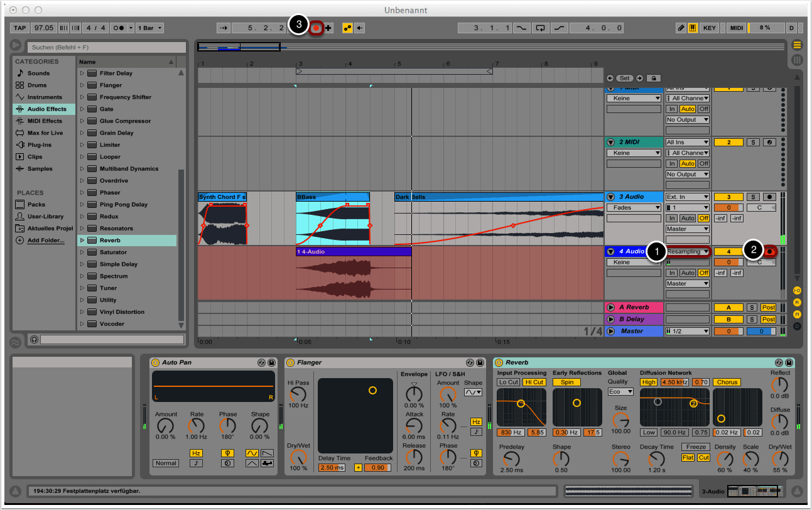Arm track 4 Audio for recording
The image size is (812, 510).
(x=771, y=251)
